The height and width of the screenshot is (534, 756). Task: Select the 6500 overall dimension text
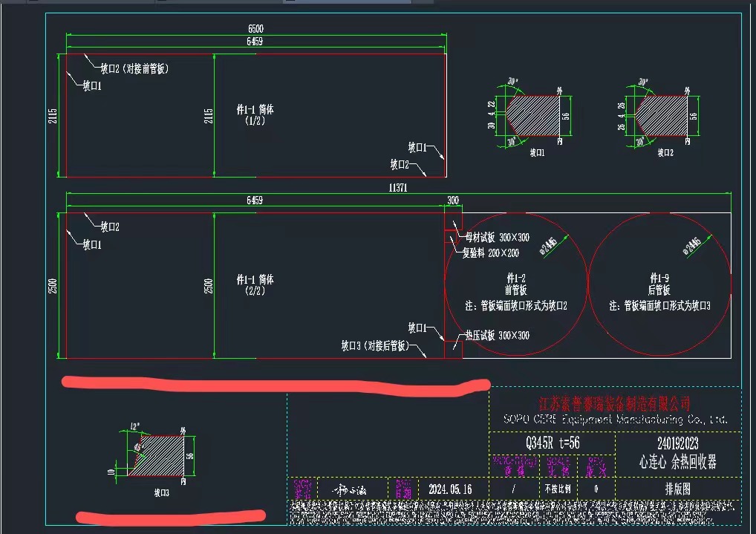tap(255, 30)
